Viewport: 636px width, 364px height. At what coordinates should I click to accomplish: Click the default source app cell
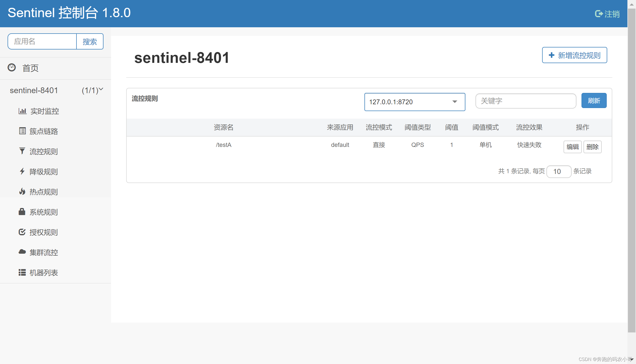pyautogui.click(x=340, y=145)
